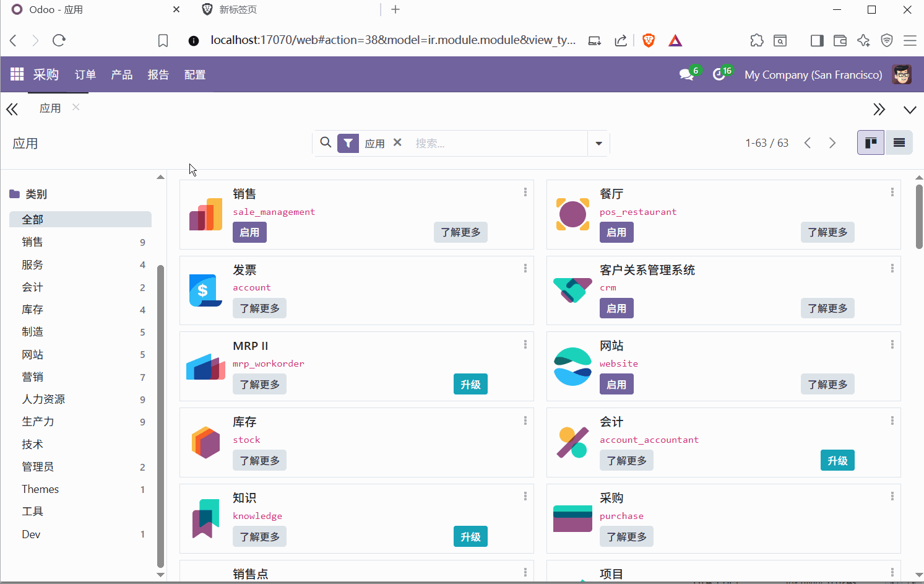Upgrade the mrp_workorder module
924x584 pixels.
(x=470, y=385)
